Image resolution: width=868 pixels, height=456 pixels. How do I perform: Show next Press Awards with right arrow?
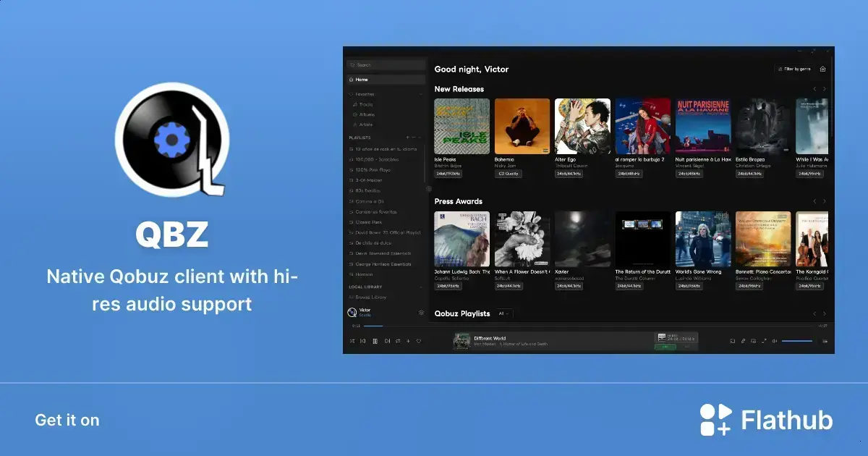coord(824,201)
